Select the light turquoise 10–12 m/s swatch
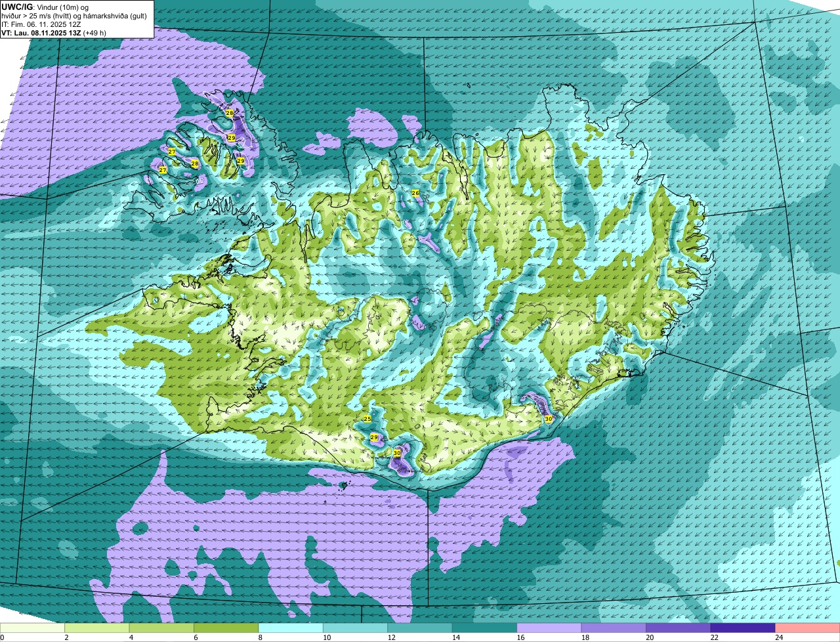 pos(356,628)
